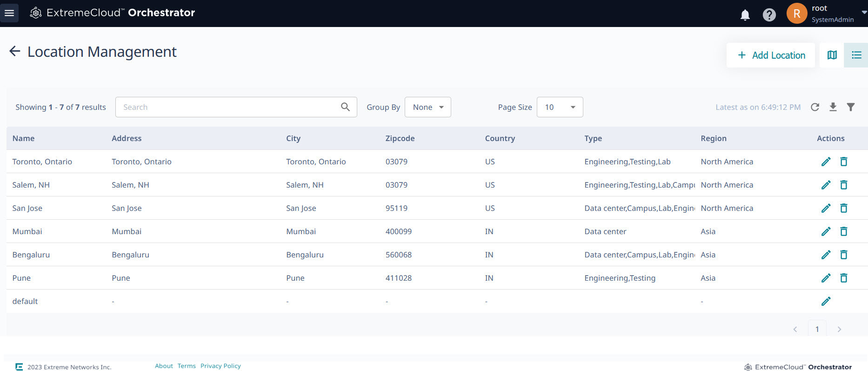Click the Add Location button
Viewport: 868px width, 371px height.
(771, 55)
